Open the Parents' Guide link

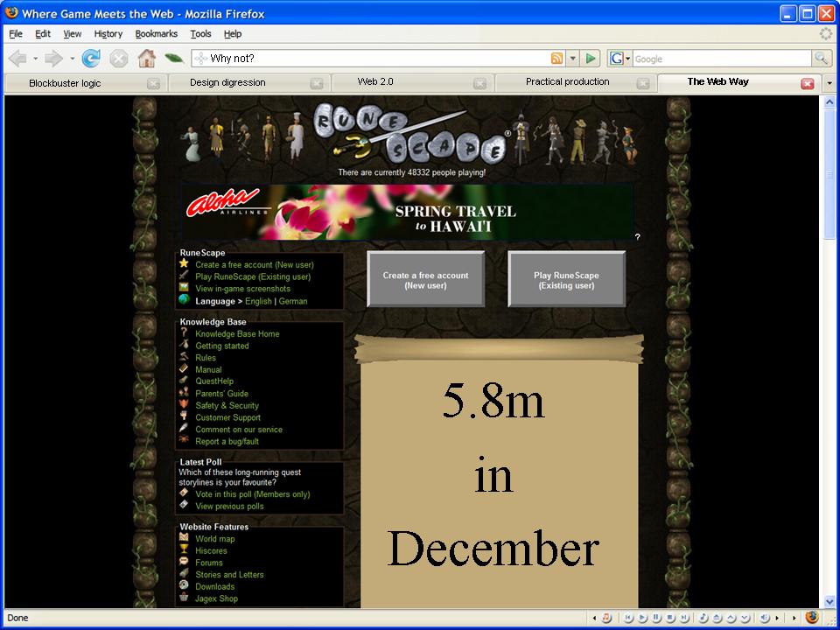pos(221,393)
